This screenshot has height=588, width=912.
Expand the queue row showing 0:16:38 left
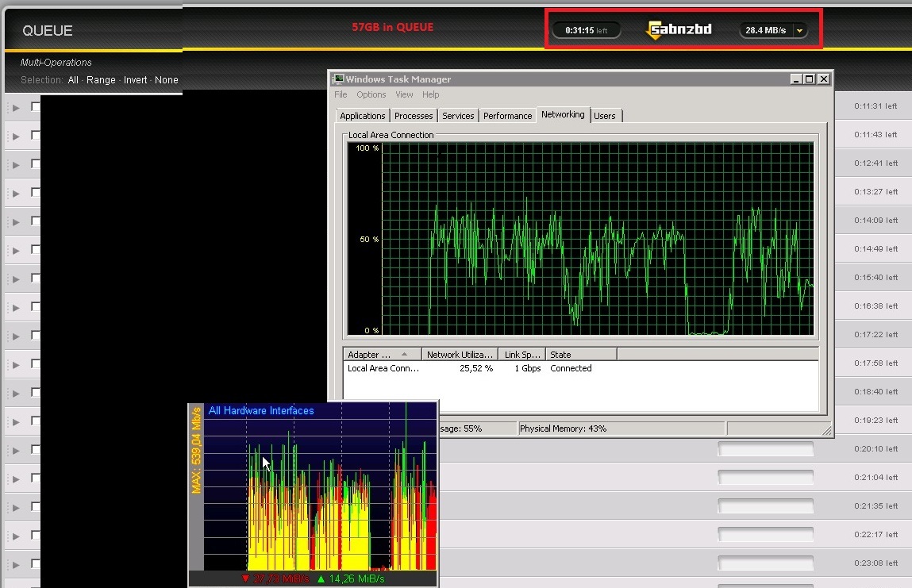tap(17, 308)
